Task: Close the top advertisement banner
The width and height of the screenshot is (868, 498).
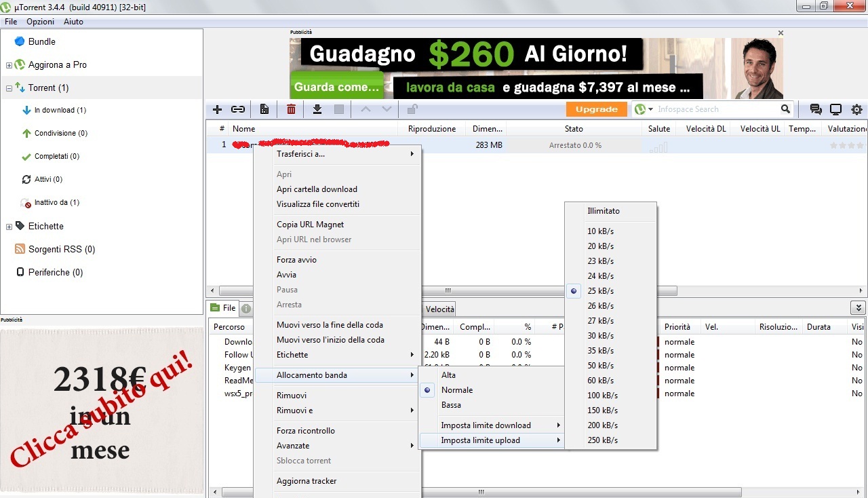Action: click(781, 33)
